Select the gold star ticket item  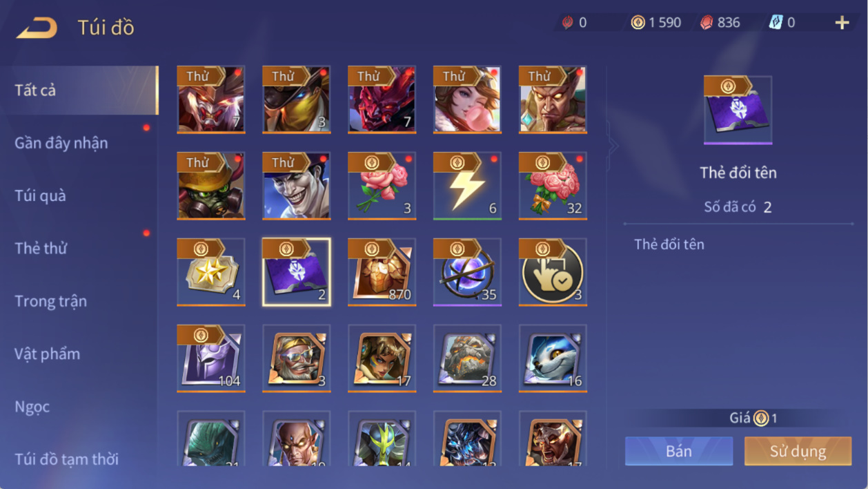pos(210,272)
